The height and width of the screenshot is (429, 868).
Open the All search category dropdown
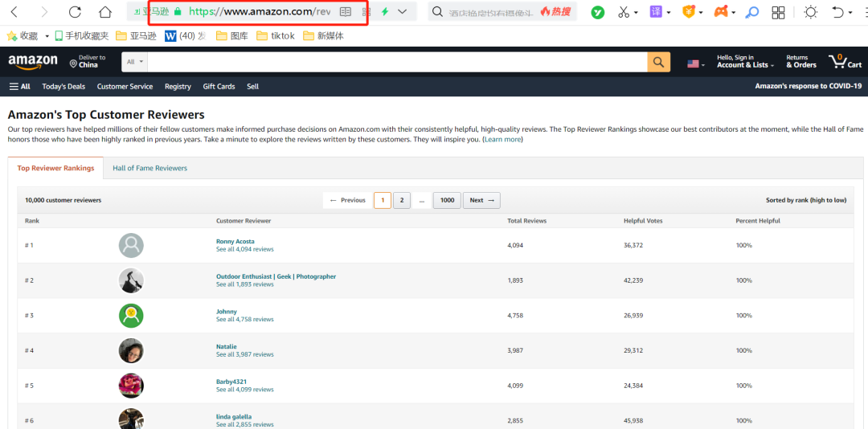(134, 62)
